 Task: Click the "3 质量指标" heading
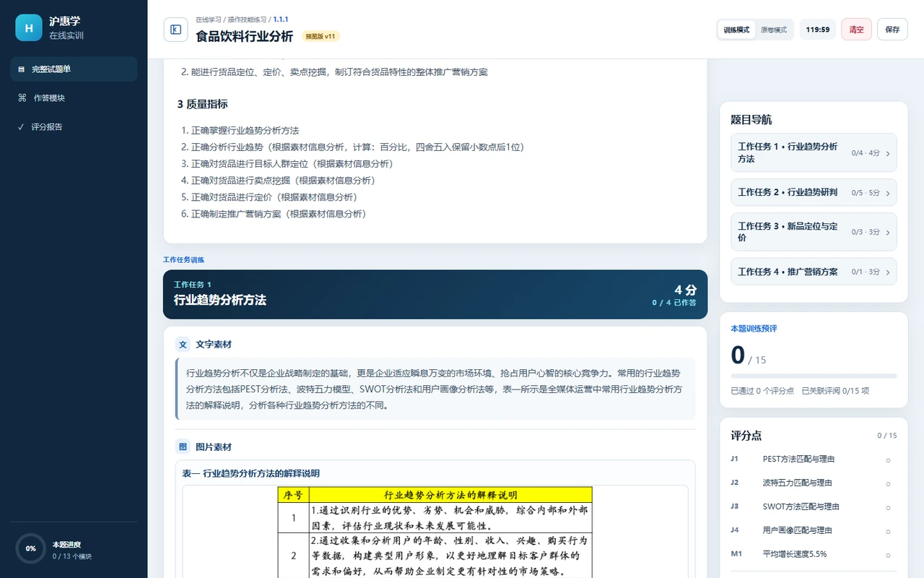click(202, 104)
